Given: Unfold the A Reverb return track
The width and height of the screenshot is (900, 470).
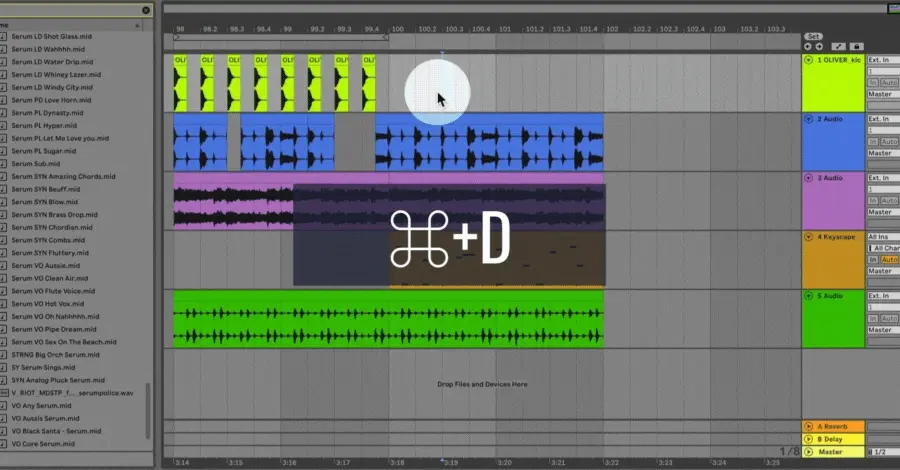Looking at the screenshot, I should pos(808,426).
